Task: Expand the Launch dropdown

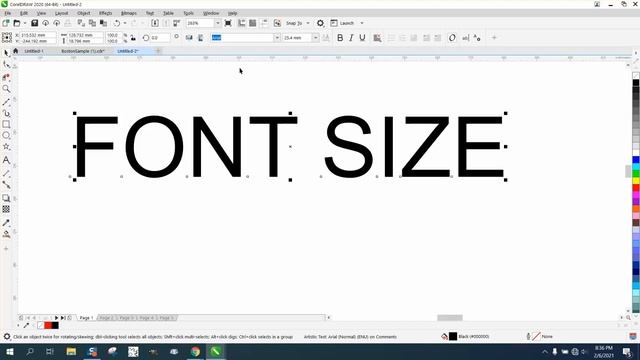Action: coord(362,23)
